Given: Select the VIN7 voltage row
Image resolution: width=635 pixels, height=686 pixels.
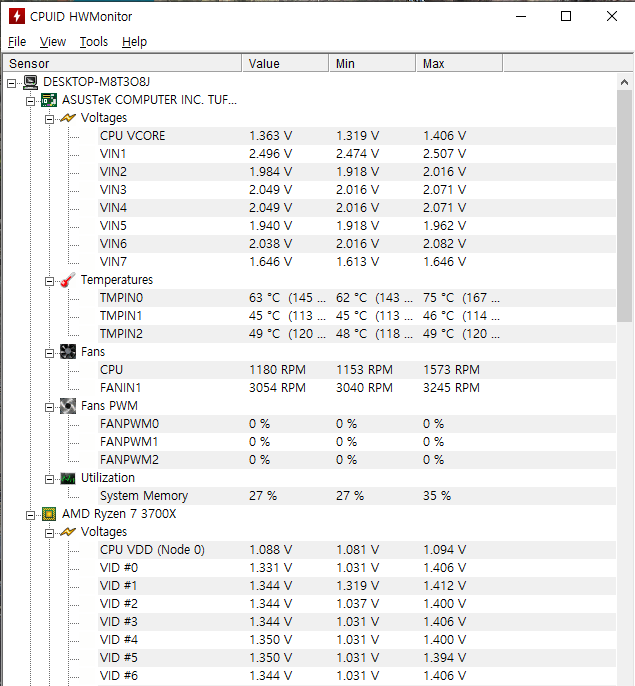Looking at the screenshot, I should point(357,262).
